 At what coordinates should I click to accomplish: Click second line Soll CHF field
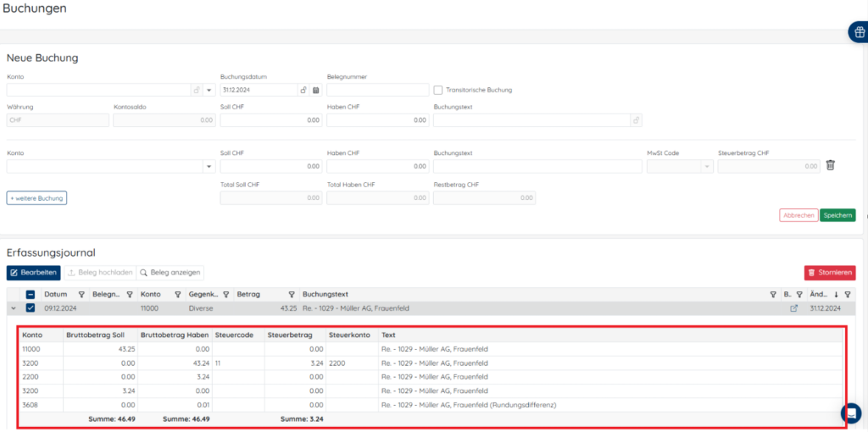click(271, 166)
